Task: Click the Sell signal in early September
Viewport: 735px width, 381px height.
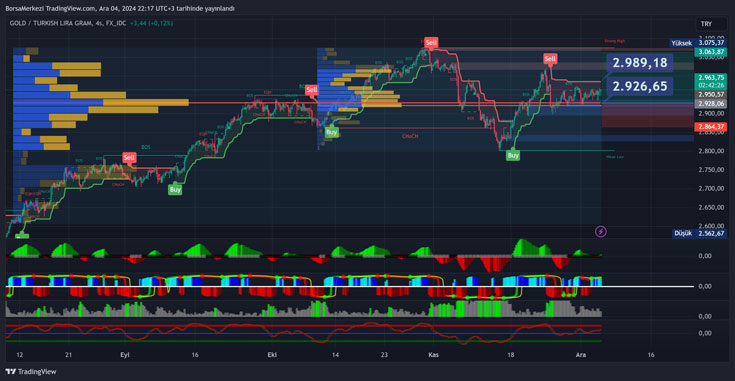Action: click(129, 157)
